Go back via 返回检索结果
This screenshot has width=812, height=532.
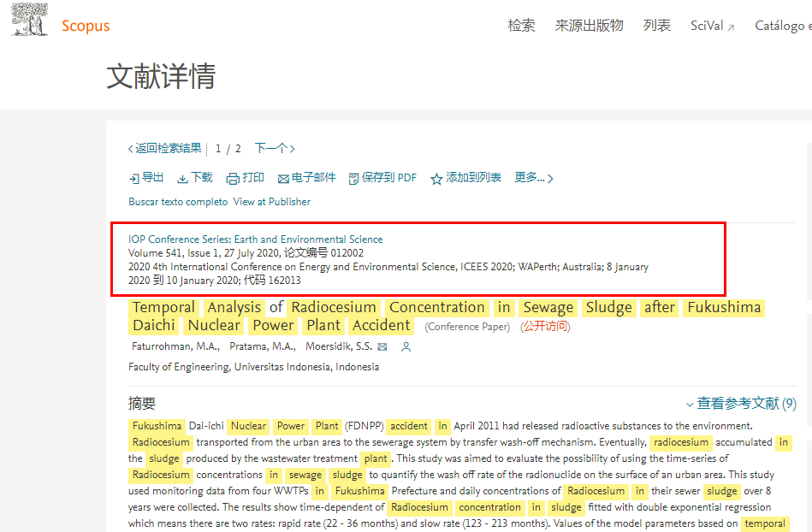(164, 149)
